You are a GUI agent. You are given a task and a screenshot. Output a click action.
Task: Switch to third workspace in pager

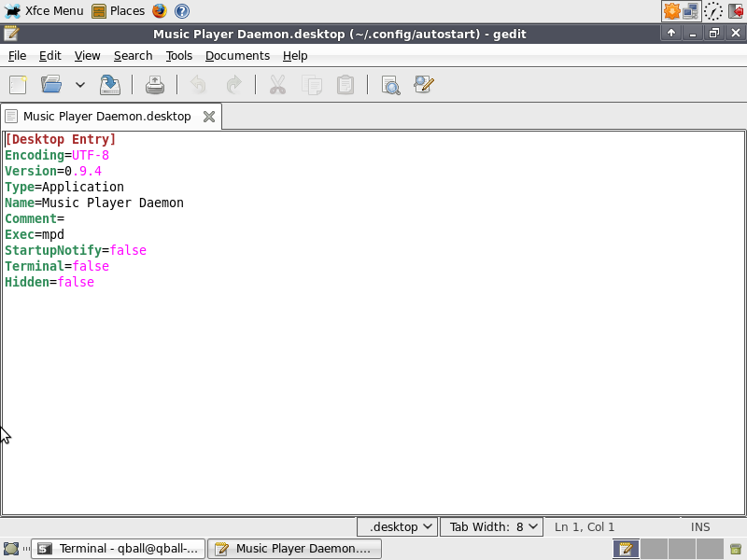(x=682, y=549)
